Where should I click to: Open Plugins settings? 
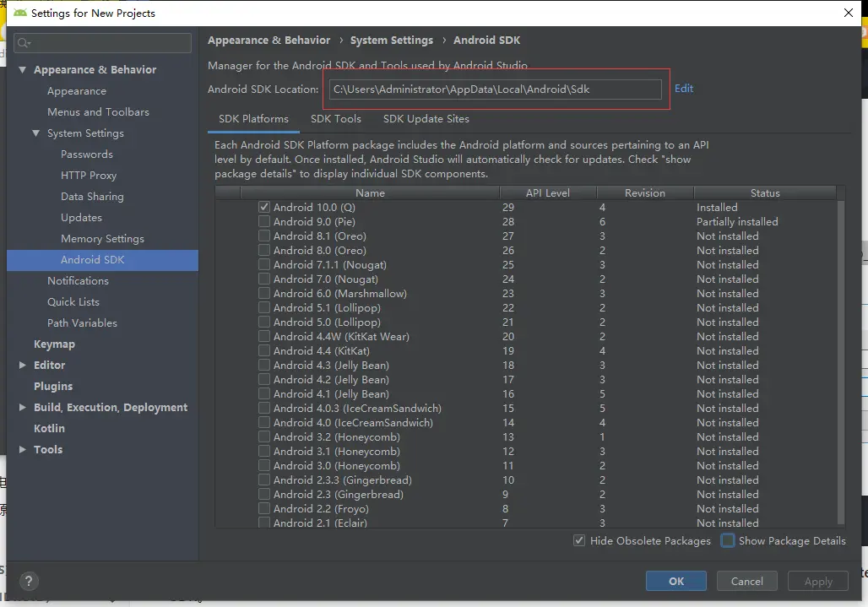coord(53,386)
